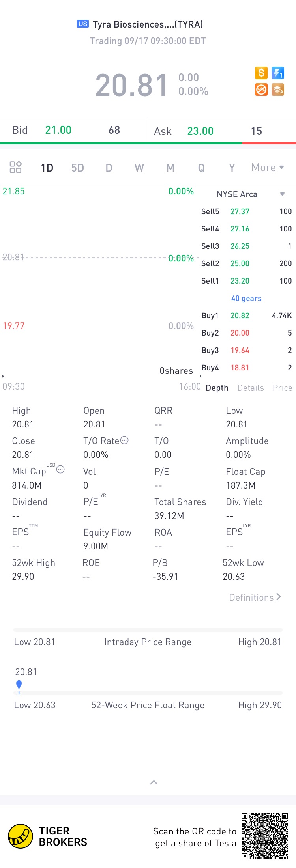Open the Definitions link
This screenshot has width=296, height=868.
point(255,597)
